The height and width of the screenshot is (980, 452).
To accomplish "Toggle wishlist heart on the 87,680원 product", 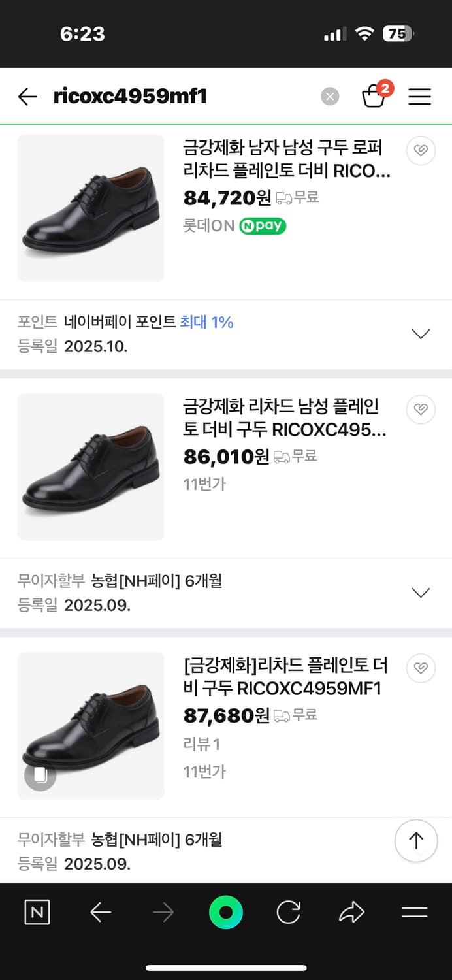I will point(420,668).
